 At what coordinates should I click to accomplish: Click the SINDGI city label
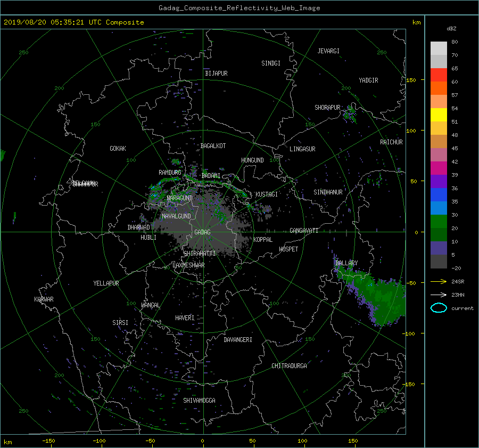tap(271, 63)
